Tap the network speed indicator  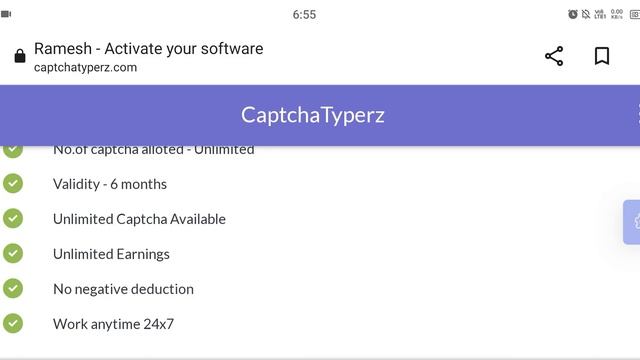[617, 14]
